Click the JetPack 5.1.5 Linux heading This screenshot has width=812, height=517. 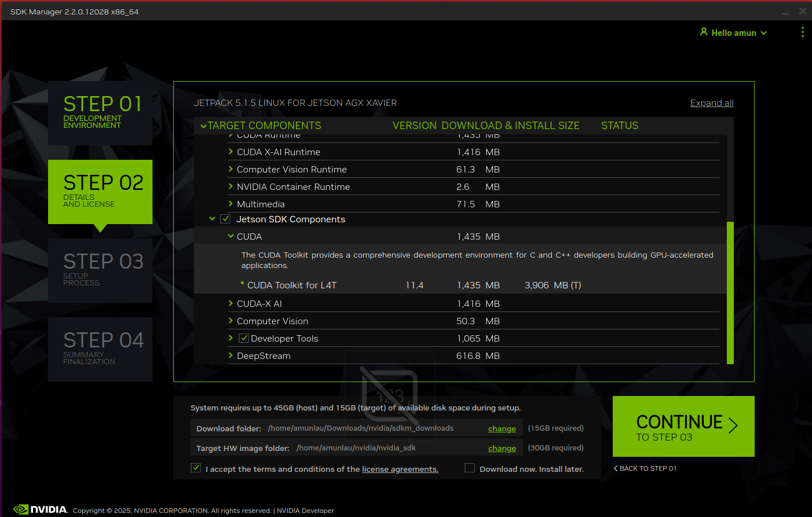pyautogui.click(x=295, y=103)
